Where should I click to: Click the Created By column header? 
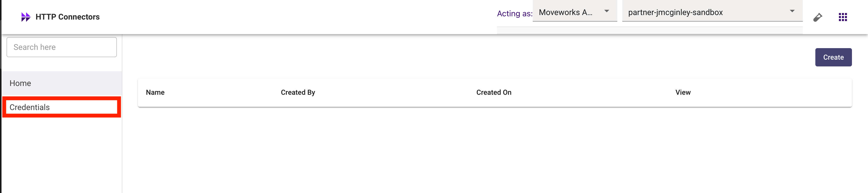(298, 92)
